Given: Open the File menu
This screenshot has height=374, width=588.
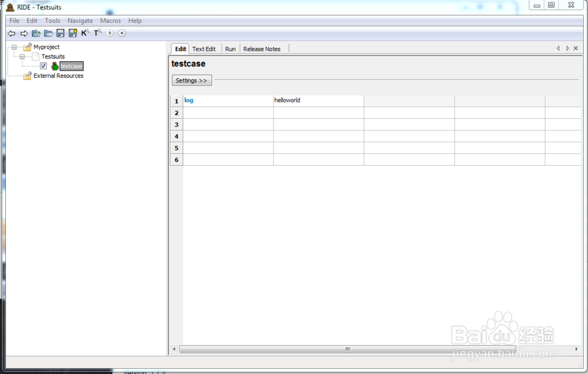Looking at the screenshot, I should (x=14, y=21).
